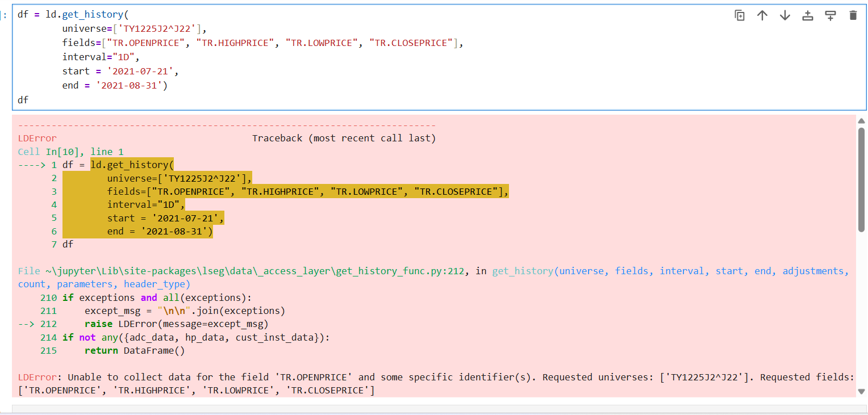Click 'LDError' heading in traceback
Screen dimensions: 868x415
coord(37,138)
